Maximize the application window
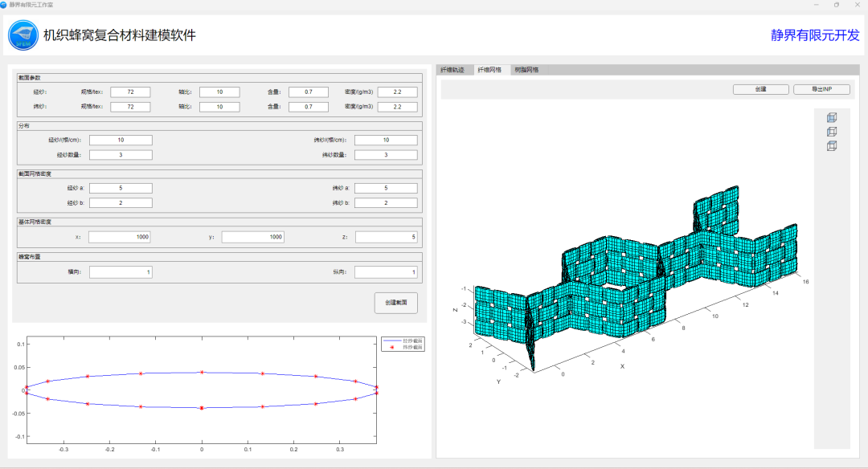 pyautogui.click(x=837, y=5)
